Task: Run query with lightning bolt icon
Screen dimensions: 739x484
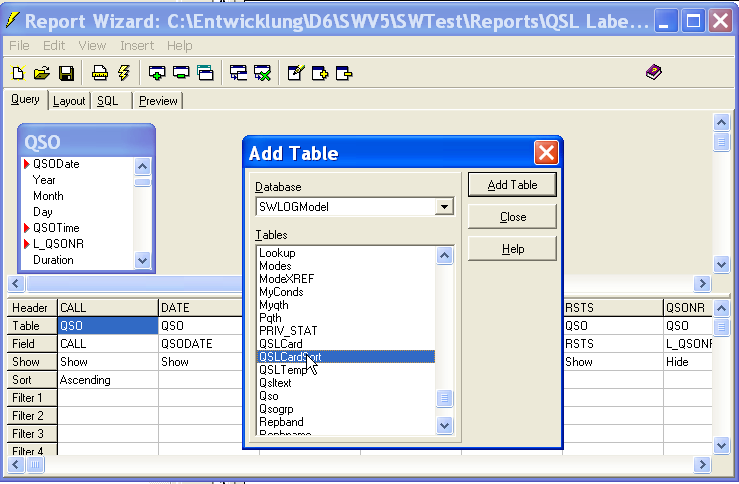Action: pyautogui.click(x=124, y=73)
